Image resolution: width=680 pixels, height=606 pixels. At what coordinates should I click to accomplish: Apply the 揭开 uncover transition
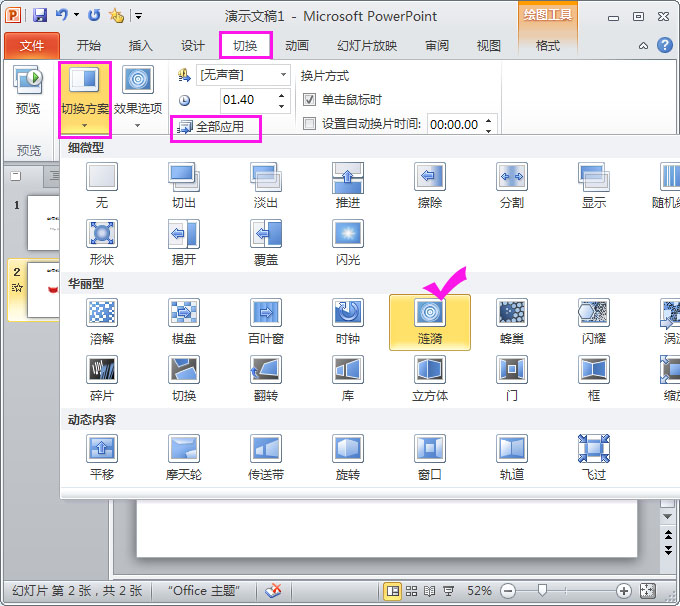click(183, 242)
